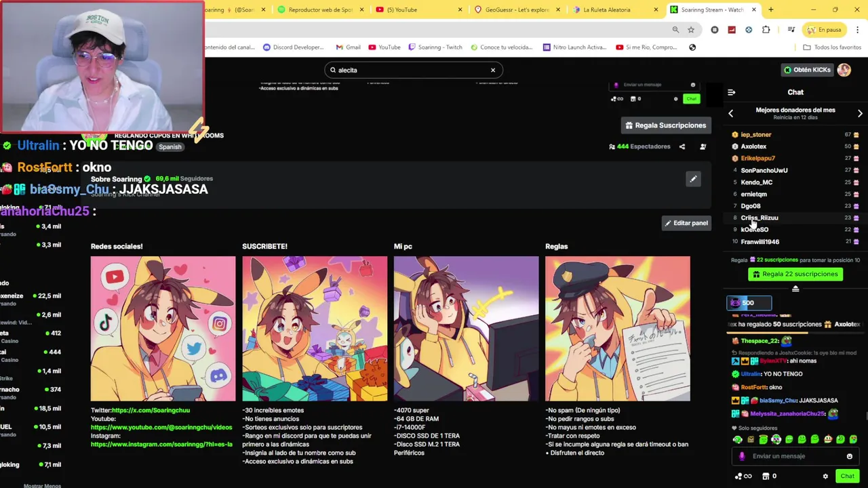Image resolution: width=868 pixels, height=488 pixels.
Task: Open the Nitro Launch Activa bookmark
Action: click(x=574, y=47)
